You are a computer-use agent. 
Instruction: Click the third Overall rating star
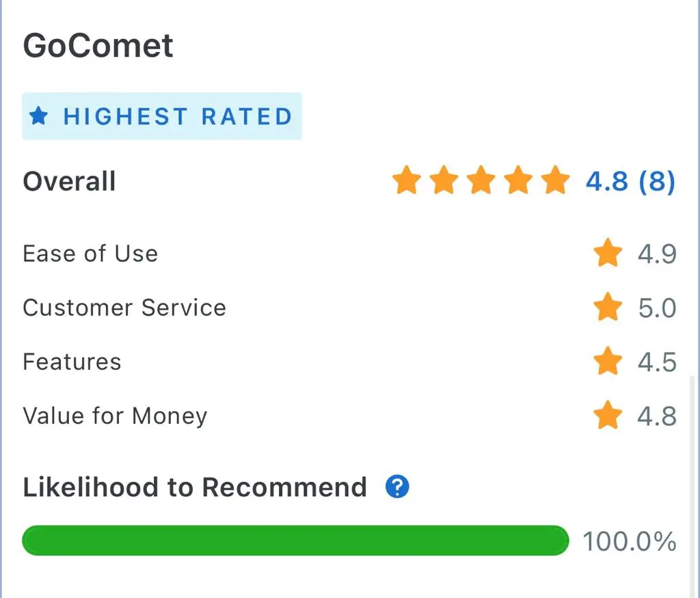point(481,180)
